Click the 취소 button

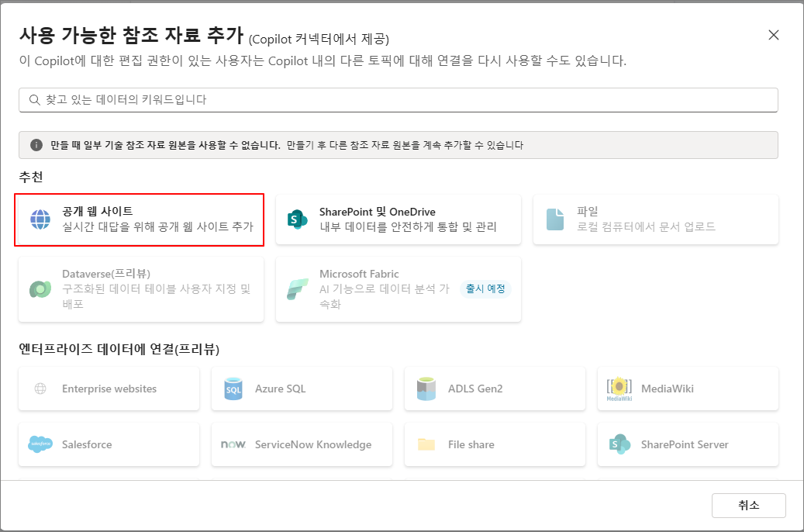point(749,506)
